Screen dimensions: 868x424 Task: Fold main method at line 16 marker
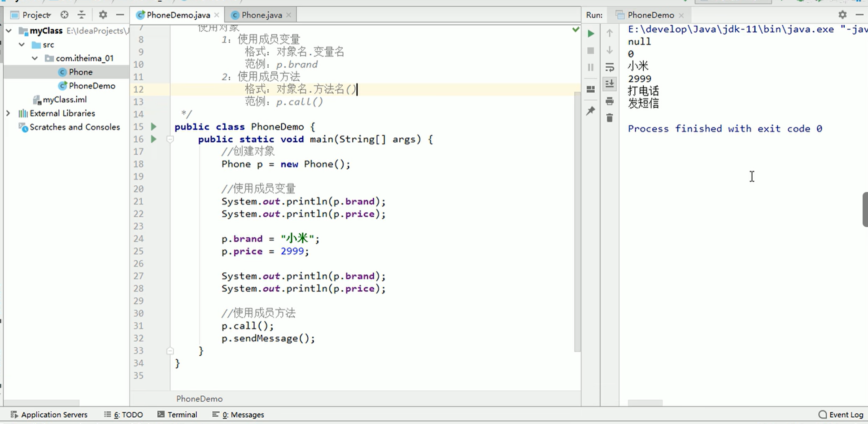click(x=170, y=139)
